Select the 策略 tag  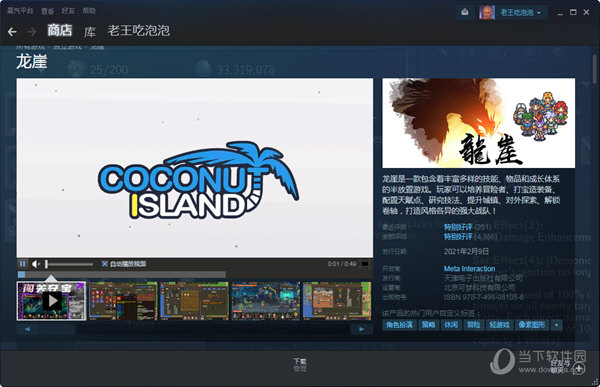pos(429,325)
